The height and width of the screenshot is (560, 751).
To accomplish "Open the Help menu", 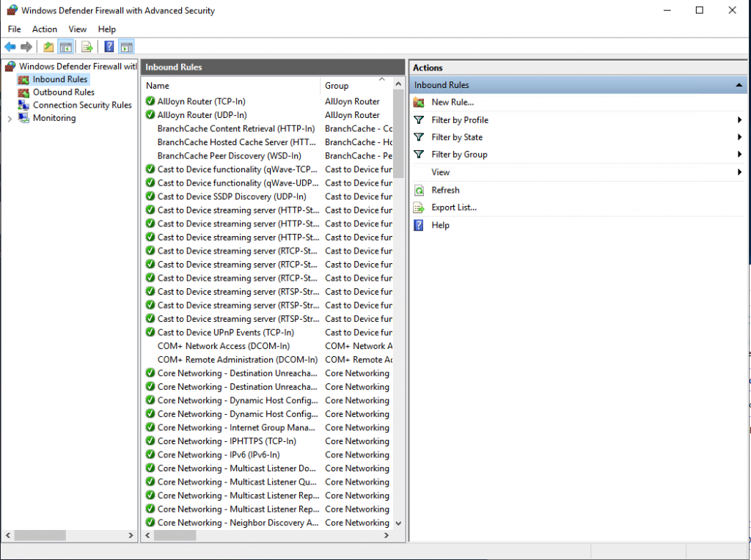I will [x=107, y=29].
